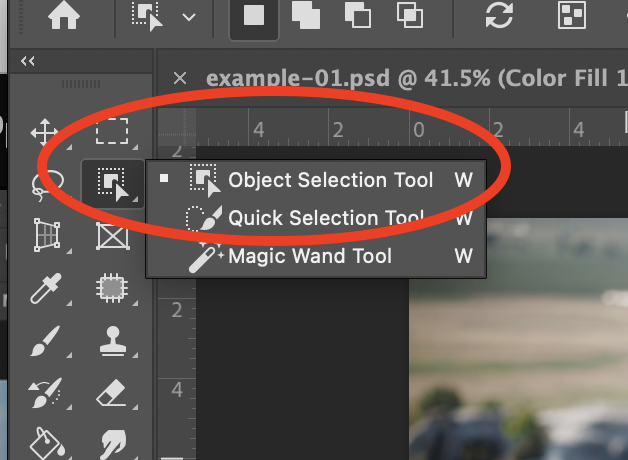
Task: Click the Home icon in options bar
Action: tap(64, 17)
